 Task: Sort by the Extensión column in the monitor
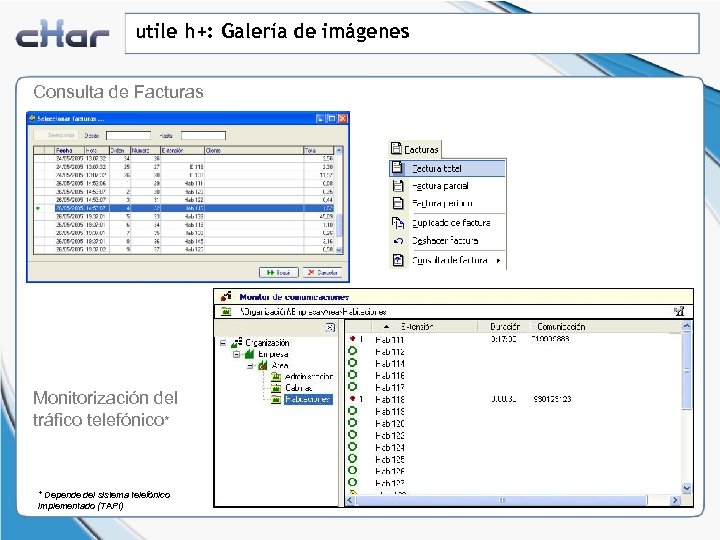click(417, 326)
